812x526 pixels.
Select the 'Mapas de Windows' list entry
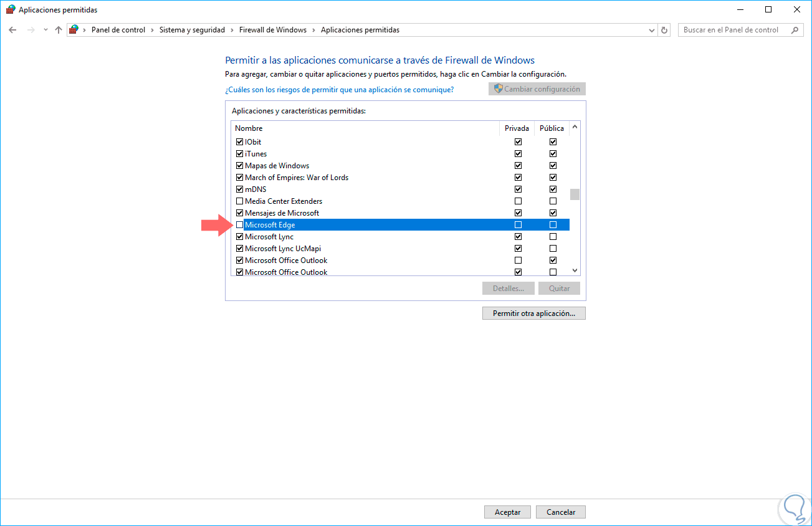coord(277,166)
